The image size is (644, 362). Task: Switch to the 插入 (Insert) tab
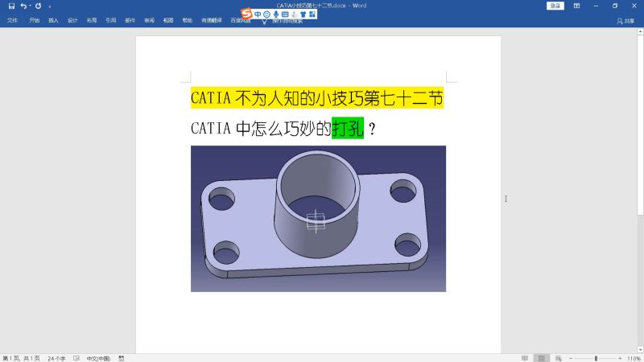click(53, 21)
